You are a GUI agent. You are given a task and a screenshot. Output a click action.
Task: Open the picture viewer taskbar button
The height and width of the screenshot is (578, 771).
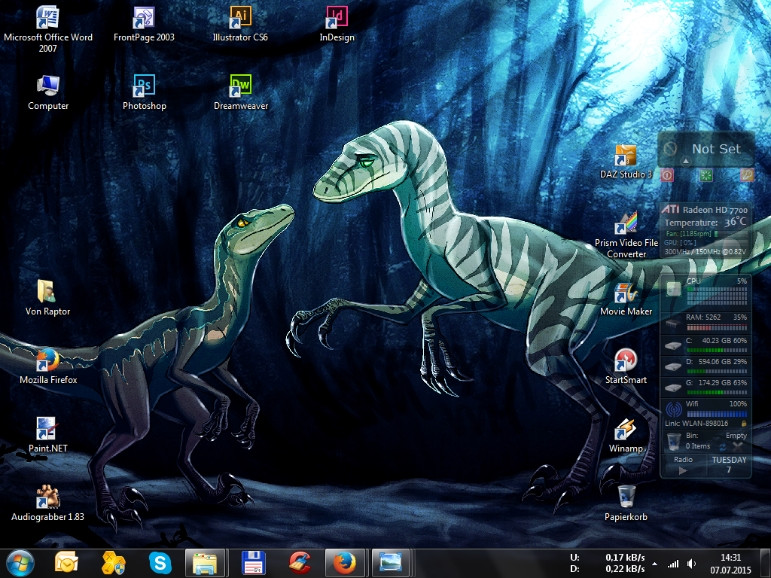point(391,563)
